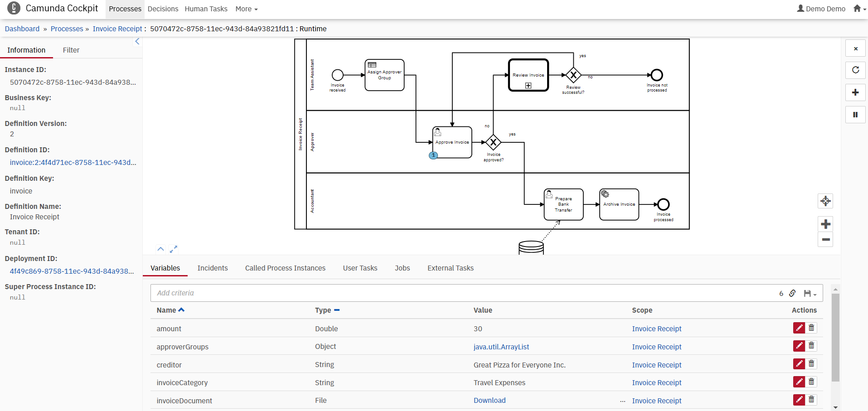The height and width of the screenshot is (411, 868).
Task: Suspend the process instance with pause icon
Action: tap(855, 115)
